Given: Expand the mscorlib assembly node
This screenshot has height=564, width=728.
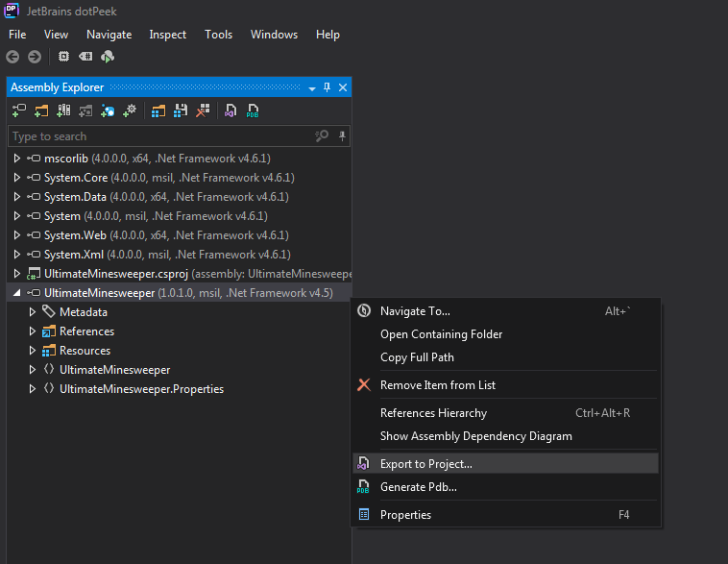Looking at the screenshot, I should tap(16, 159).
